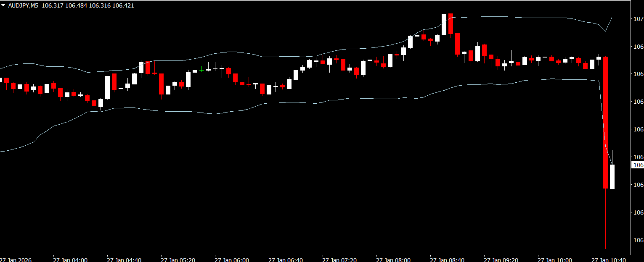Click the 27 Jan 04:40 time label
Screen dimensions: 644x262
coord(124,259)
